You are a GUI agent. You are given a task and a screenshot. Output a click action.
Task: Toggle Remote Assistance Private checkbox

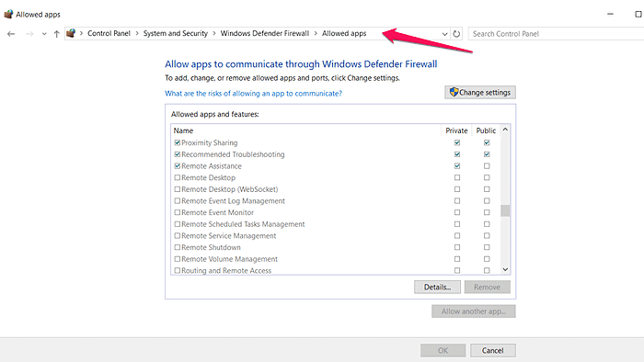[x=457, y=166]
